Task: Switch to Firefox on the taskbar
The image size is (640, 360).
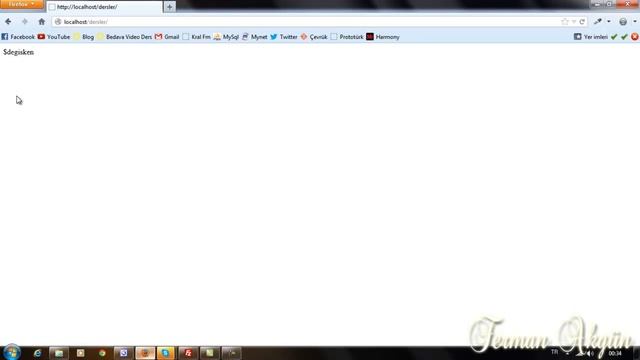Action: (x=145, y=353)
